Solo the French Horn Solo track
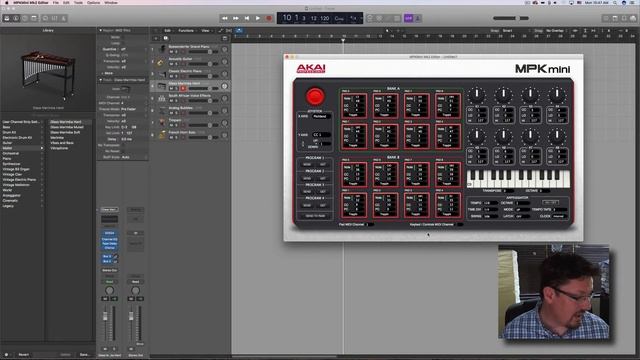The image size is (640, 360). (x=177, y=137)
